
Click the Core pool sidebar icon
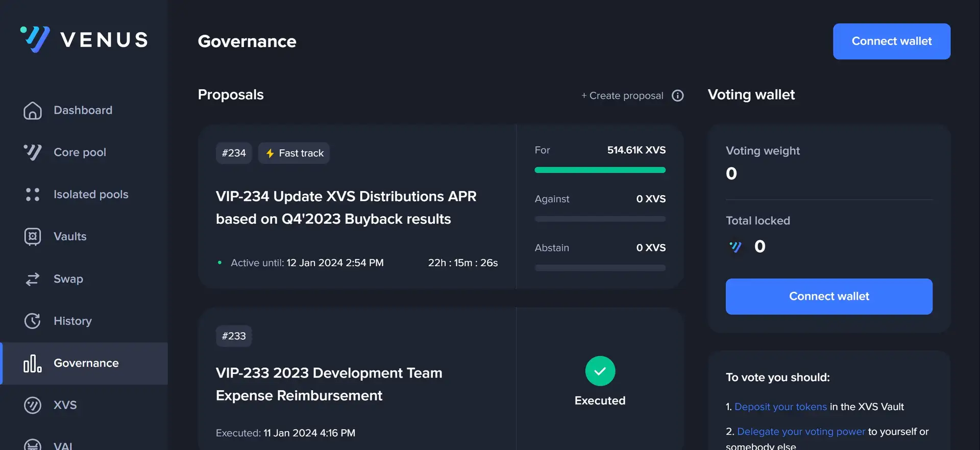point(33,152)
